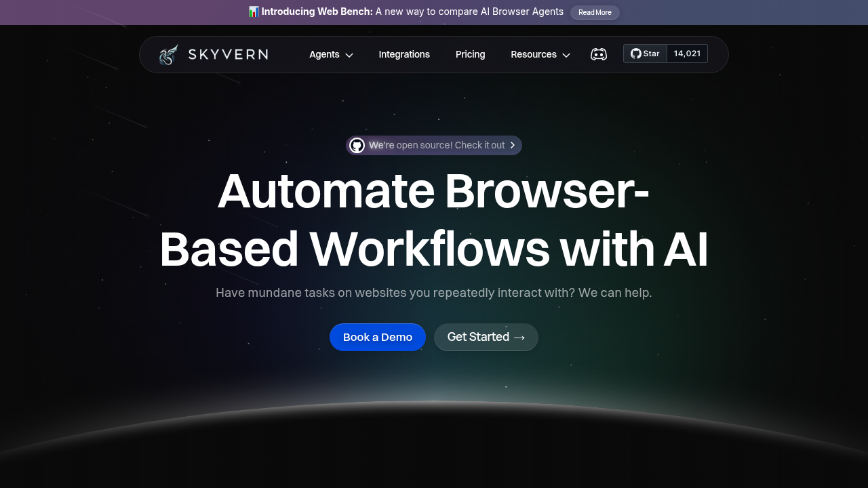Click Read More about Web Bench

[x=595, y=12]
